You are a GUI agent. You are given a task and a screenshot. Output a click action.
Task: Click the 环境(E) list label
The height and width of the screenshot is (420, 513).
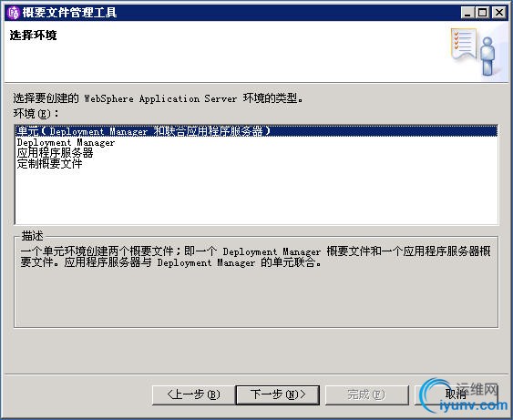[36, 114]
